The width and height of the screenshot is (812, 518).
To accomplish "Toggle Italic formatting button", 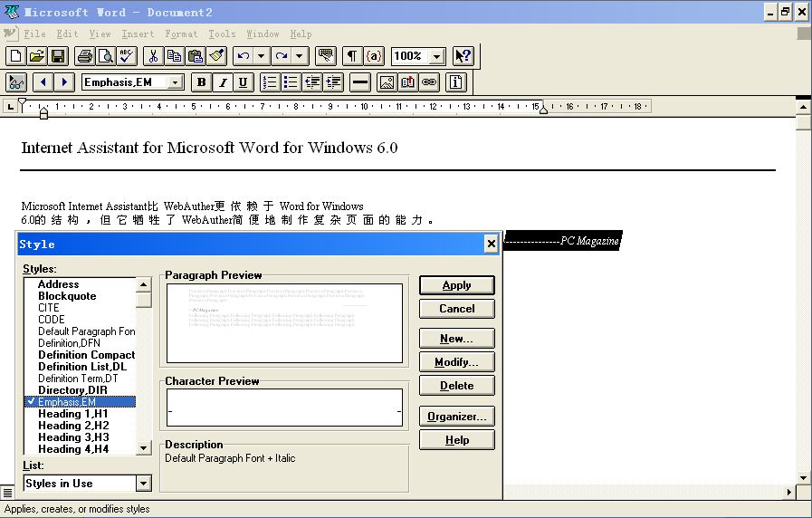I will click(222, 82).
